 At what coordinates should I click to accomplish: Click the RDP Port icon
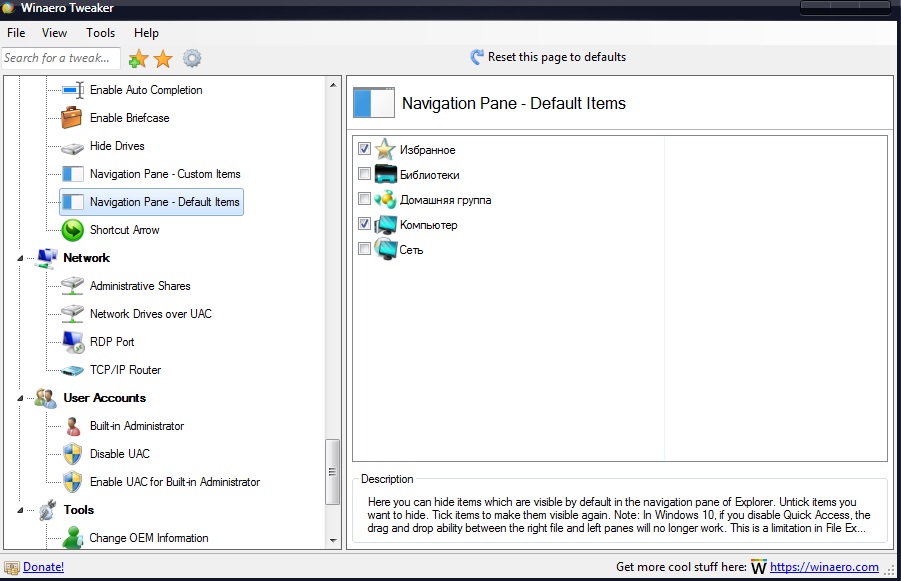[x=74, y=342]
